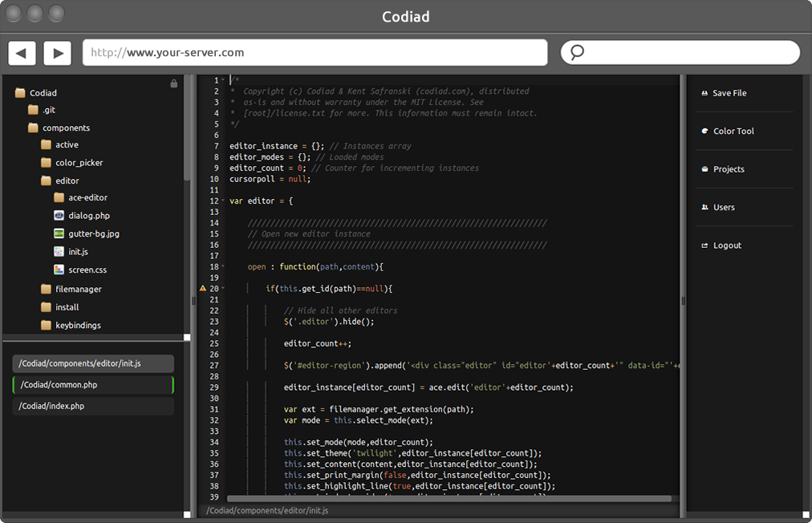Screen dimensions: 812x523
Task: Click the editor horizontal scrollbar
Action: point(449,499)
